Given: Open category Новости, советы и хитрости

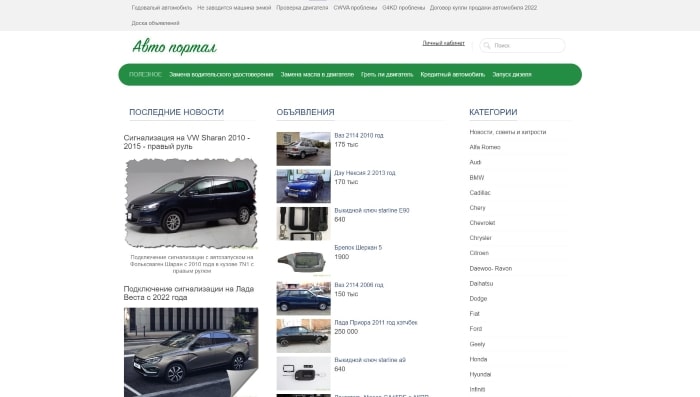Looking at the screenshot, I should pos(508,132).
